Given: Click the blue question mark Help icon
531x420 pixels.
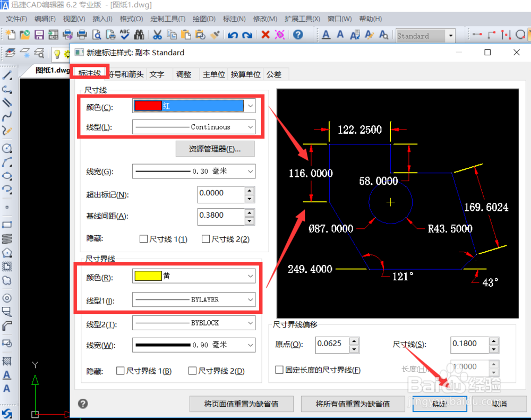Looking at the screenshot, I should [x=298, y=35].
